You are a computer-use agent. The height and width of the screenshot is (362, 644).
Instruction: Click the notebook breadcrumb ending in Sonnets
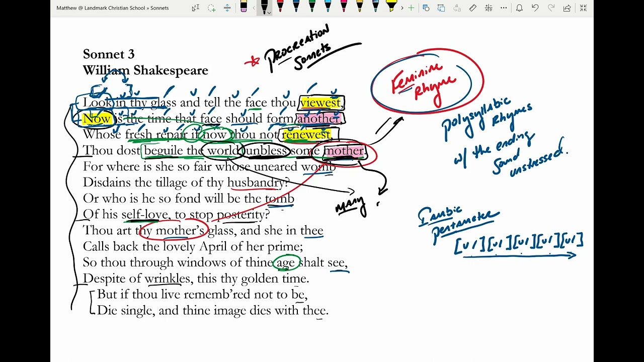coord(112,8)
